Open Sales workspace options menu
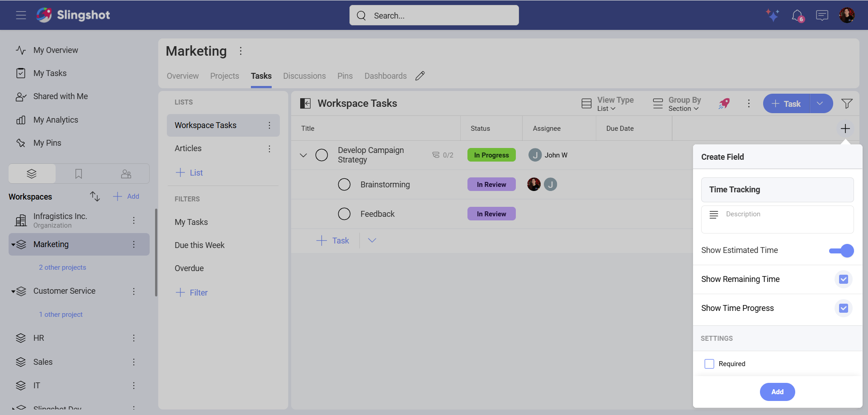Viewport: 868px width, 415px height. pyautogui.click(x=134, y=362)
